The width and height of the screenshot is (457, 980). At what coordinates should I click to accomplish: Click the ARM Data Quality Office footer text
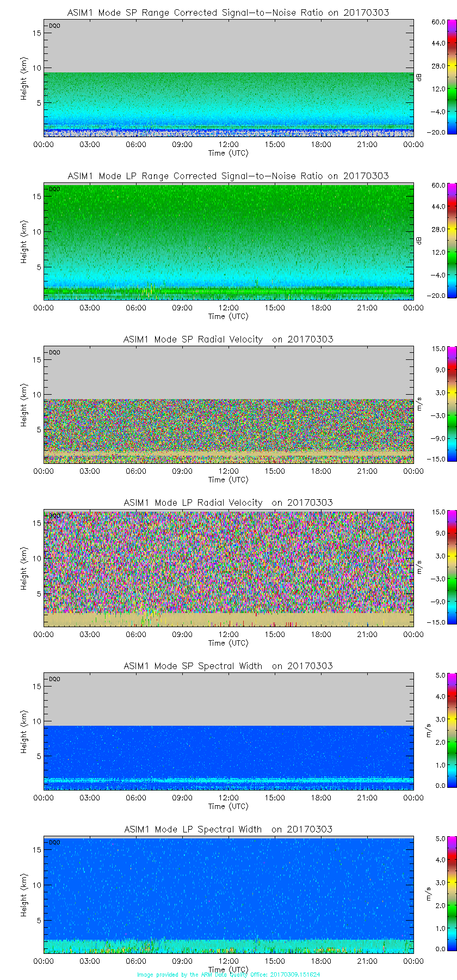click(228, 975)
